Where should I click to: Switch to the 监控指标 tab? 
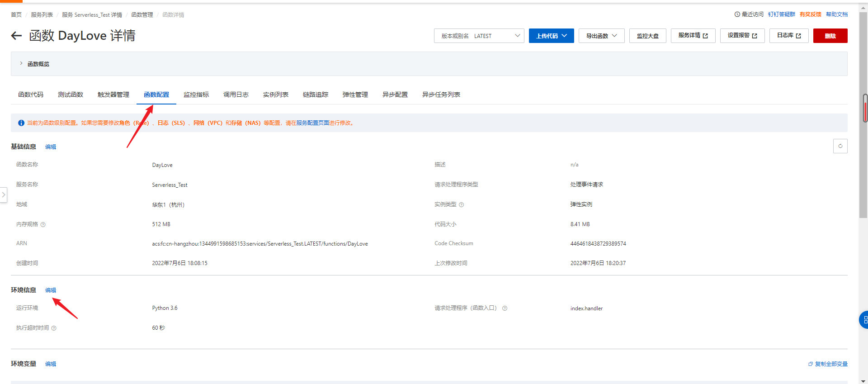[196, 95]
